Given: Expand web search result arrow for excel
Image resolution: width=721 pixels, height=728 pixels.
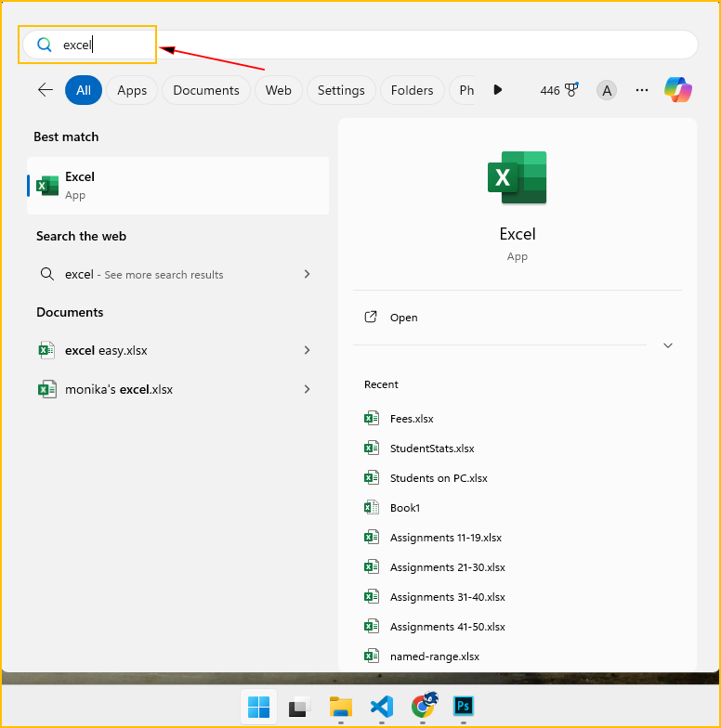Looking at the screenshot, I should (x=308, y=274).
